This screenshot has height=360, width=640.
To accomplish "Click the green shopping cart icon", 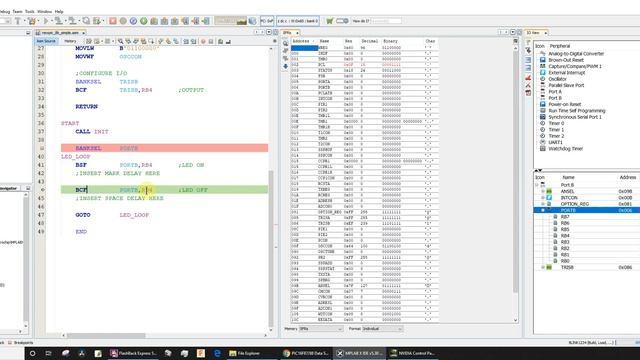I will [330, 21].
